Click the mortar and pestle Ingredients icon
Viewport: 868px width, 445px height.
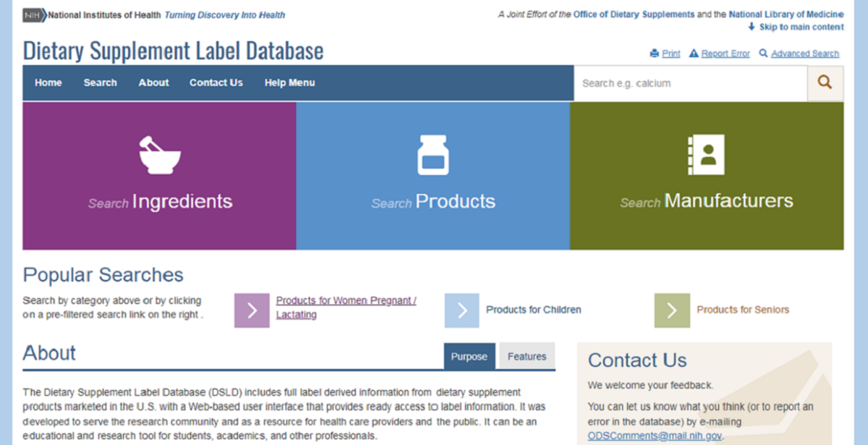[x=159, y=154]
